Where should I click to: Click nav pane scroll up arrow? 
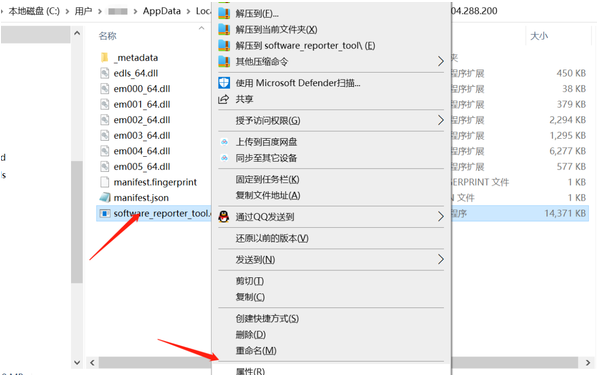(77, 33)
